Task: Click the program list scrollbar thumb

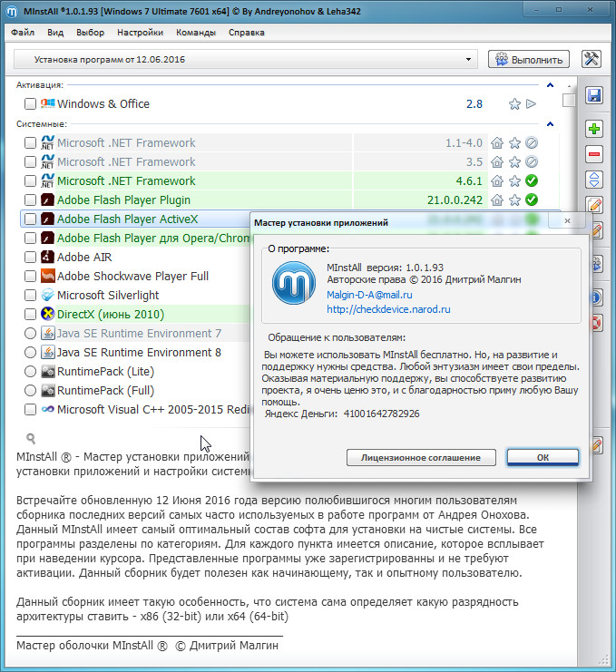Action: pyautogui.click(x=569, y=100)
